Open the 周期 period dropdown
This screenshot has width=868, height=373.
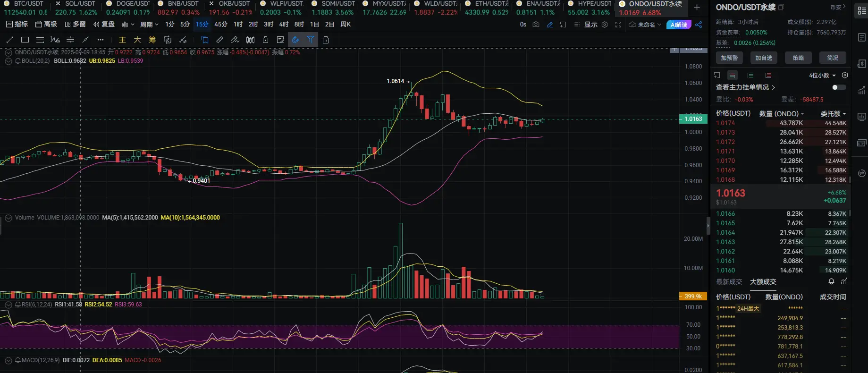(149, 25)
